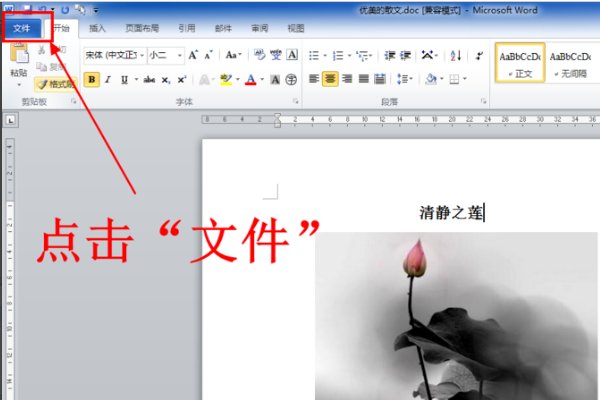
Task: Open the 段落 group dialog launcher
Action: (484, 101)
